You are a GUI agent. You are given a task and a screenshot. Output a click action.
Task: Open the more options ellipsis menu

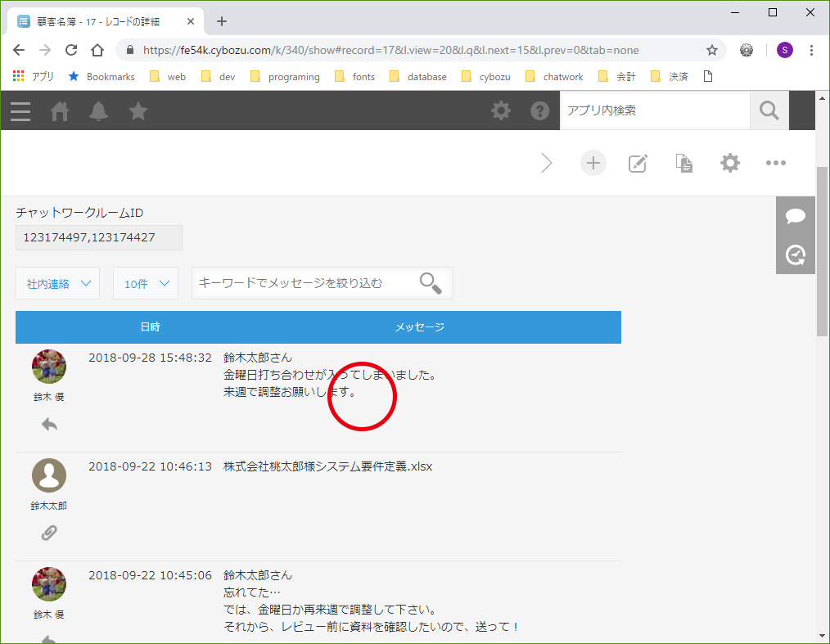tap(775, 163)
